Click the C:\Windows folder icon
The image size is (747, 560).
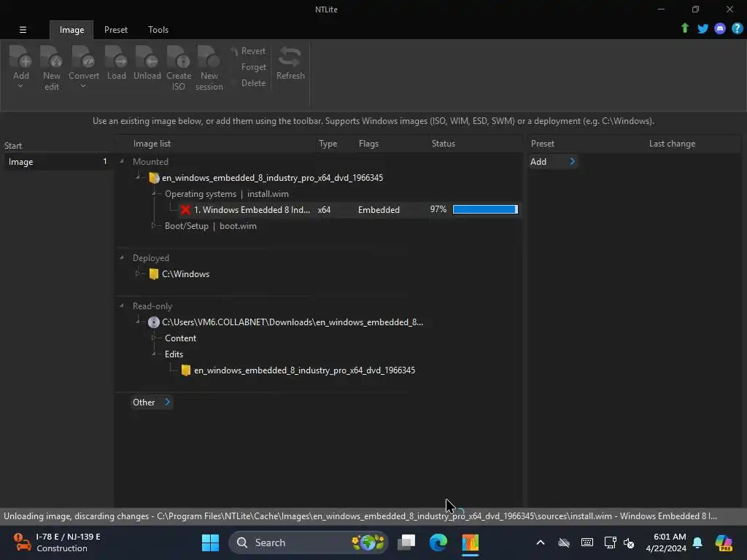(x=153, y=274)
